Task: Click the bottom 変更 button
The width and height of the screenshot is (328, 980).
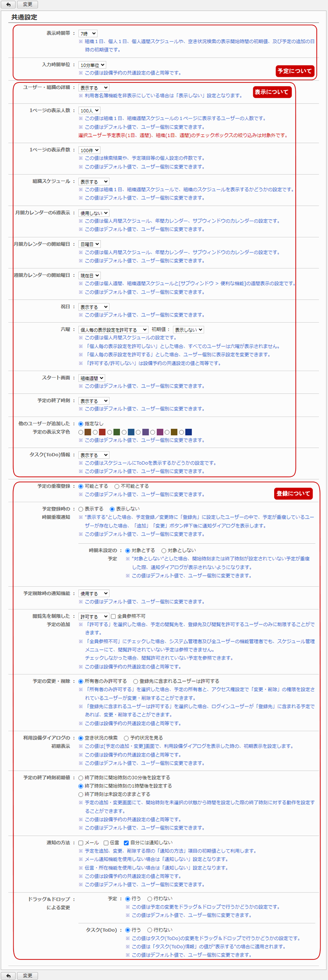Action: coord(28,975)
